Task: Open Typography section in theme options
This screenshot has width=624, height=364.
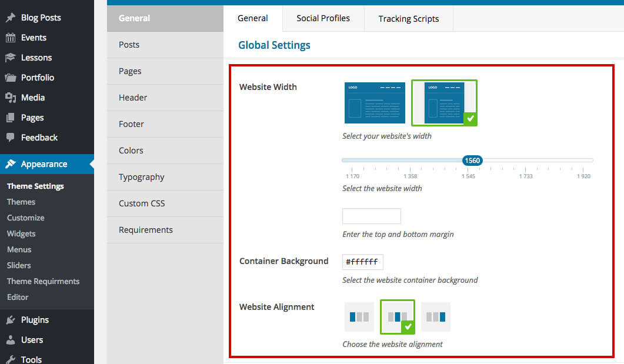Action: (x=165, y=177)
